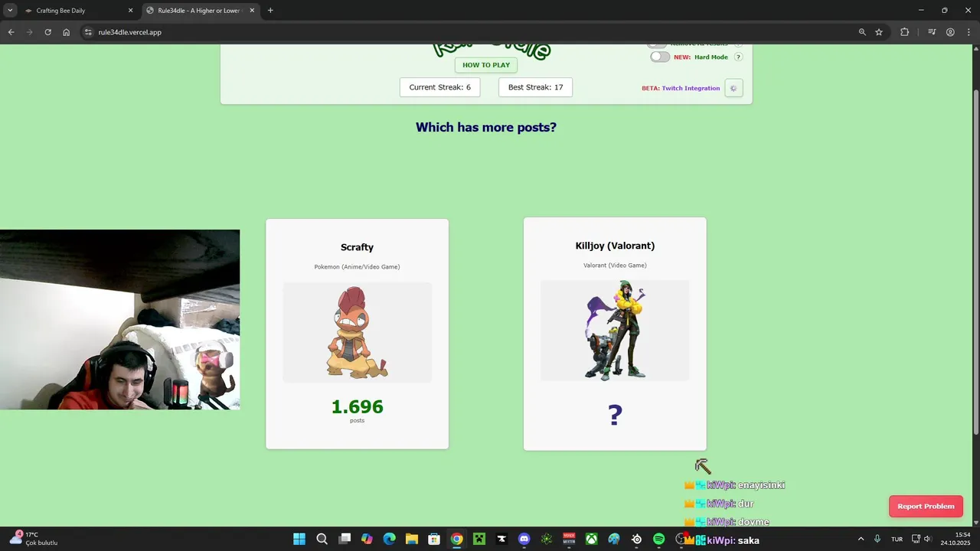
Task: Open the weather widget showing 17°C
Action: tap(33, 539)
